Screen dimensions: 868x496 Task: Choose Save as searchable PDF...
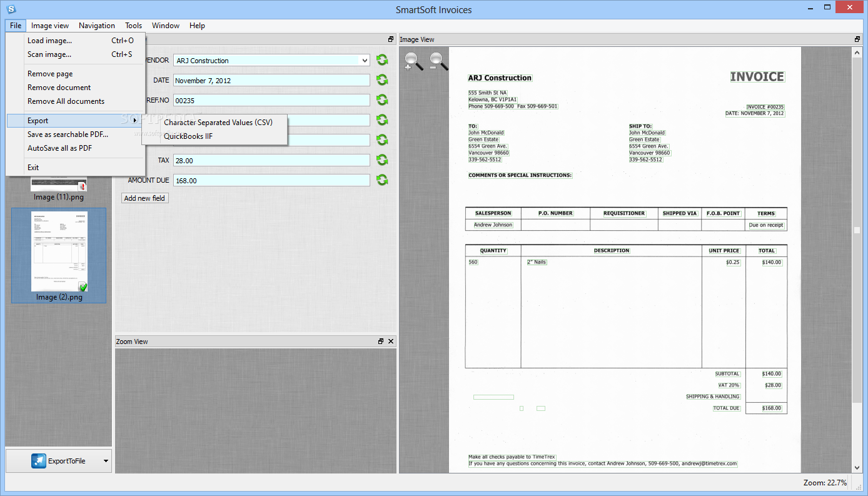coord(76,134)
